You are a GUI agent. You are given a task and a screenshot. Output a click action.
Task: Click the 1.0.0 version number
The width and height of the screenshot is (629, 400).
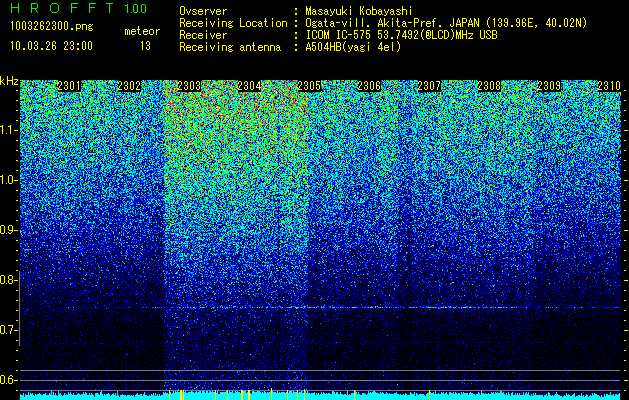[136, 8]
